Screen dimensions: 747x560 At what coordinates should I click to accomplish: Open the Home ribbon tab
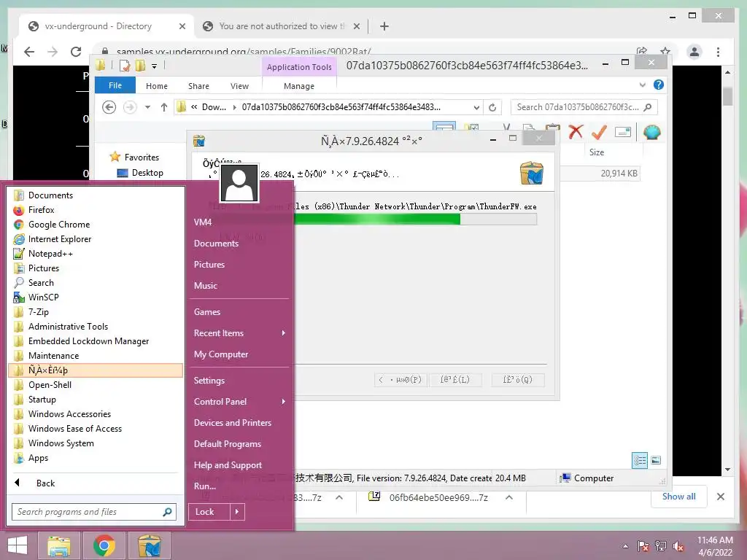tap(157, 86)
